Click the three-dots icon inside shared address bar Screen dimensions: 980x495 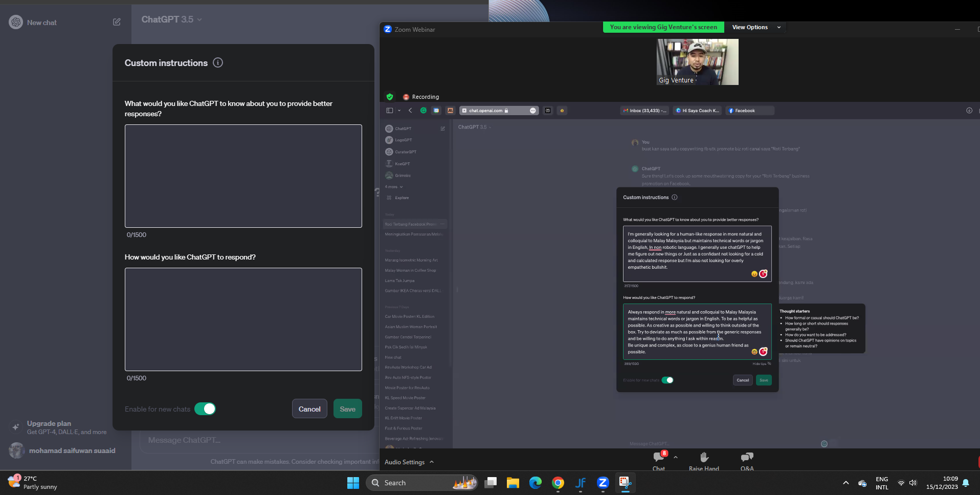click(533, 111)
